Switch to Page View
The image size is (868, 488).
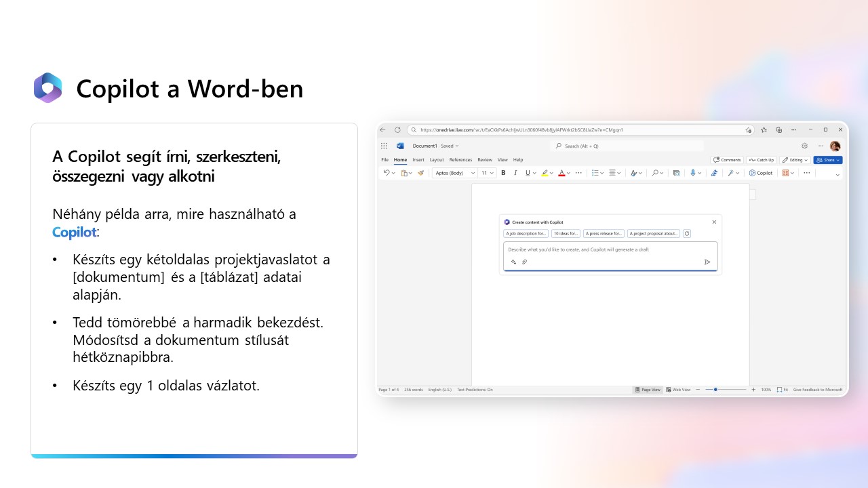[647, 390]
